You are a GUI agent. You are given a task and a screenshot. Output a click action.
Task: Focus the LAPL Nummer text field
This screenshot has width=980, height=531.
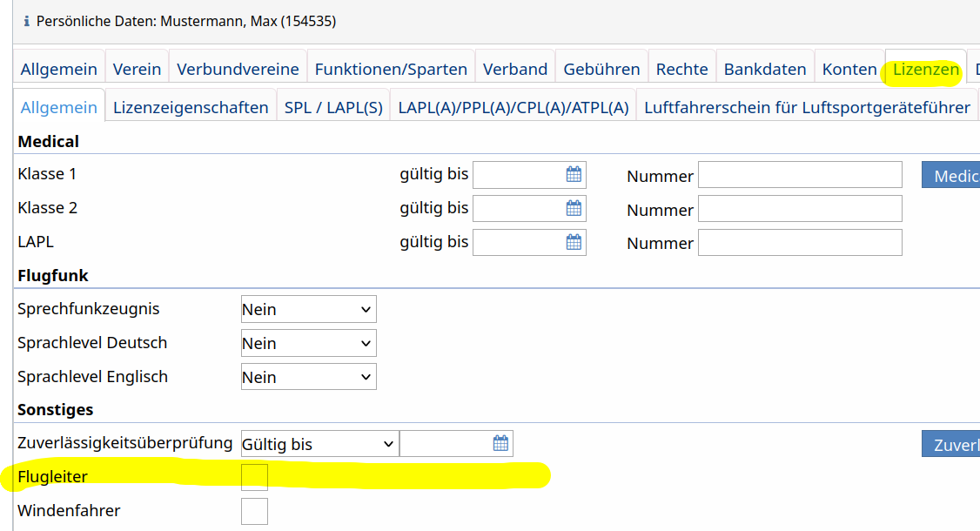click(800, 243)
